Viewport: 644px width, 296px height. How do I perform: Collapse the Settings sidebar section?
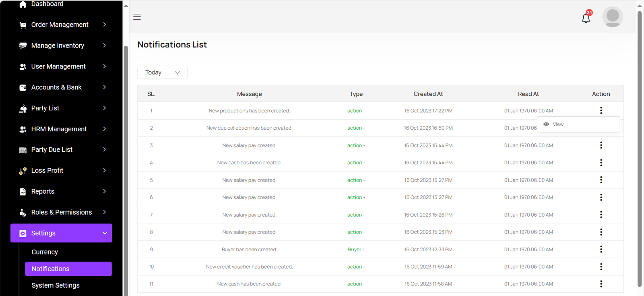[105, 233]
